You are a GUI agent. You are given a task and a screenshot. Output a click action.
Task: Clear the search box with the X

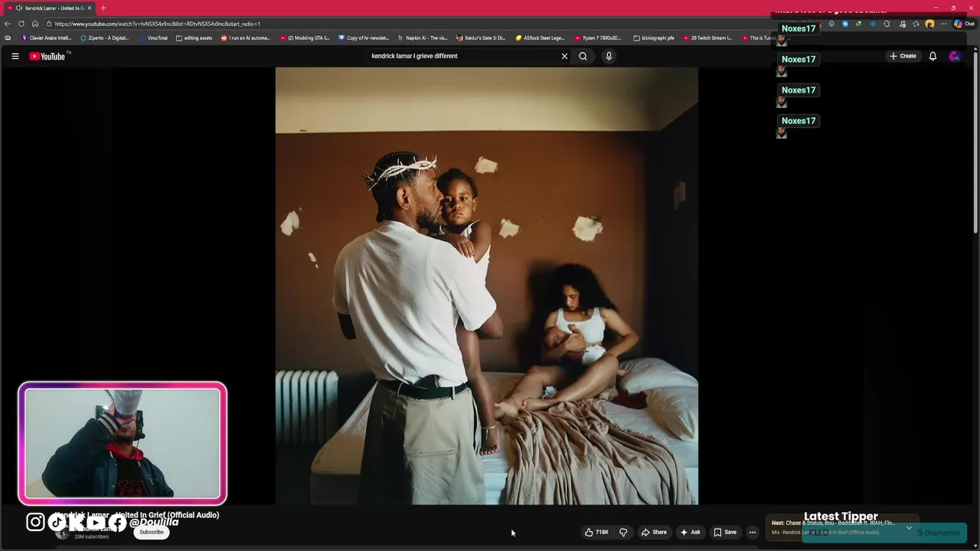click(564, 56)
